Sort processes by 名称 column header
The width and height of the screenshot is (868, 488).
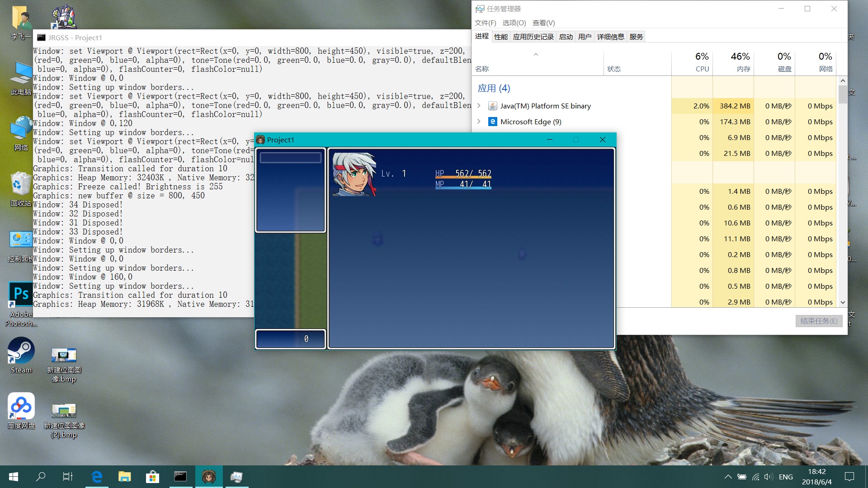pos(538,62)
